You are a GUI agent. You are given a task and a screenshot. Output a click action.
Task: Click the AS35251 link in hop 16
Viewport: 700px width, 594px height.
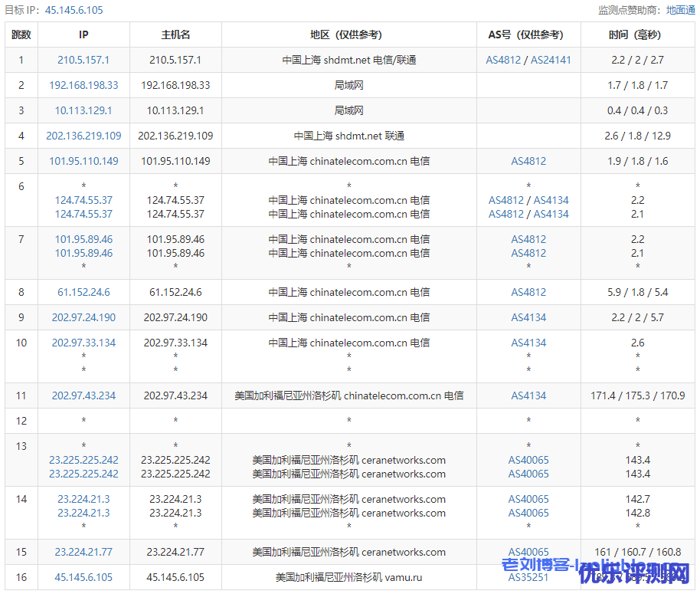click(x=528, y=577)
